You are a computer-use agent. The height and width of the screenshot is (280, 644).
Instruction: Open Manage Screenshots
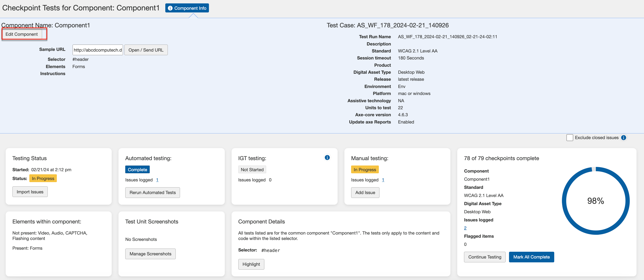tap(150, 254)
